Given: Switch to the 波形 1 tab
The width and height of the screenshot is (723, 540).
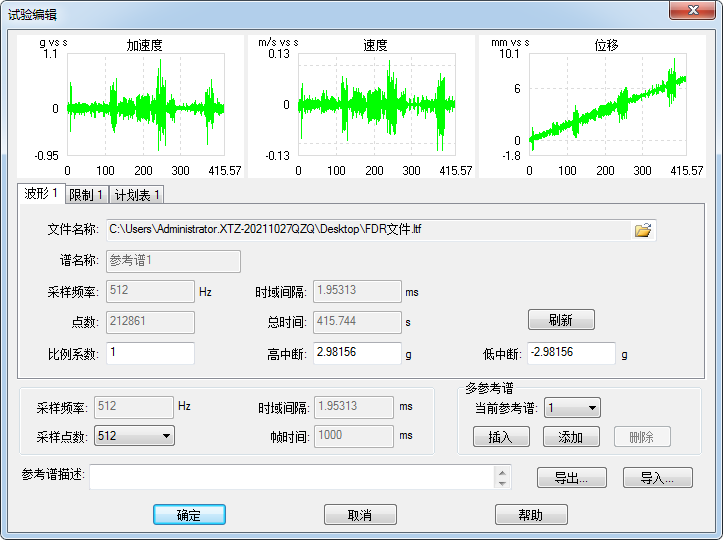Looking at the screenshot, I should (42, 193).
